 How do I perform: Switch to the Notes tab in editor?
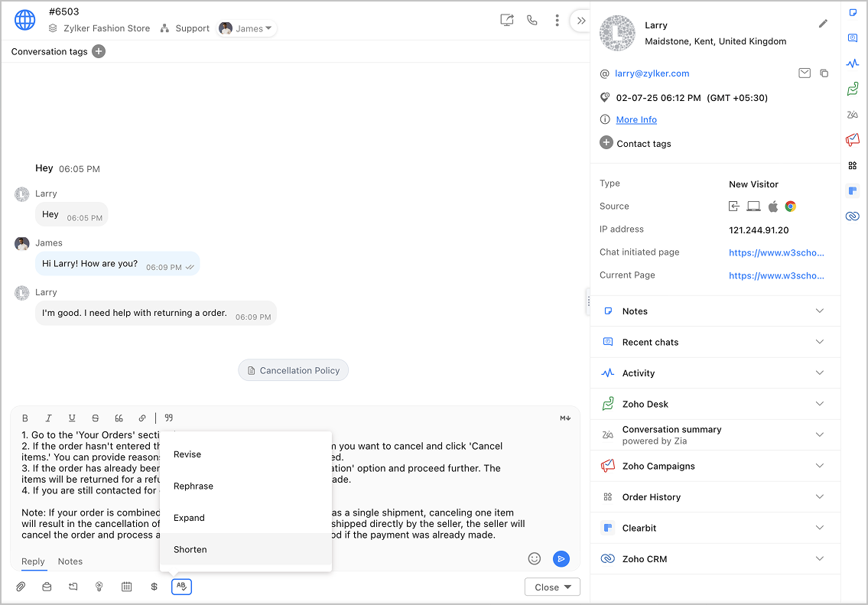[x=70, y=561]
